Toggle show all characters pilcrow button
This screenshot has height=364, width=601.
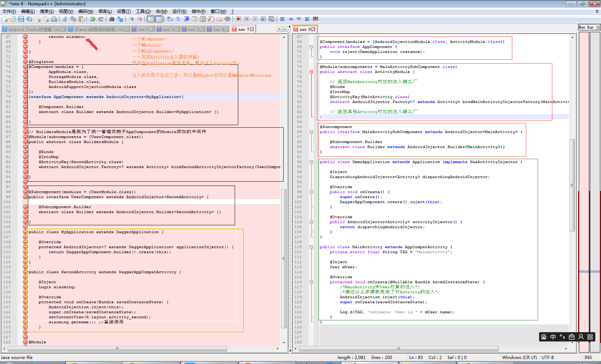[x=178, y=19]
